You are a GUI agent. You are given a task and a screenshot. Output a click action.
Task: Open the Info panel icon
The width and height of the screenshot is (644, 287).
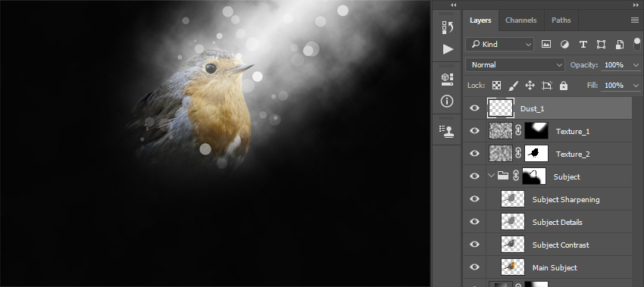[x=447, y=101]
